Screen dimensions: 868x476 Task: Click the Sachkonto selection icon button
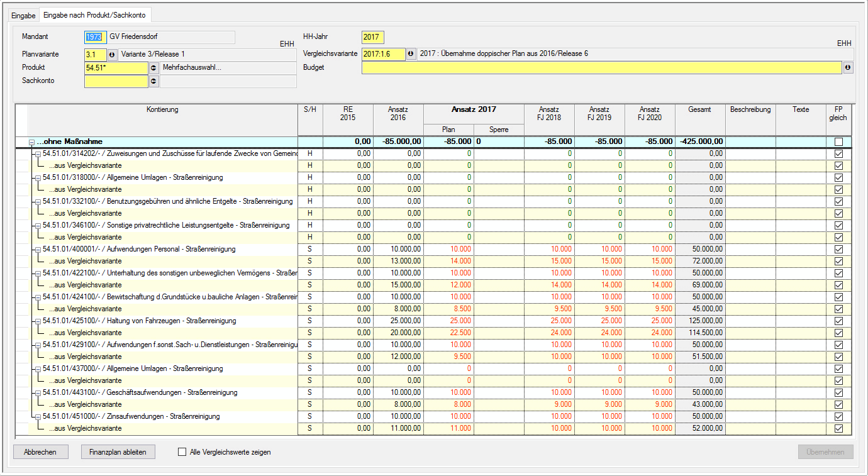click(153, 81)
